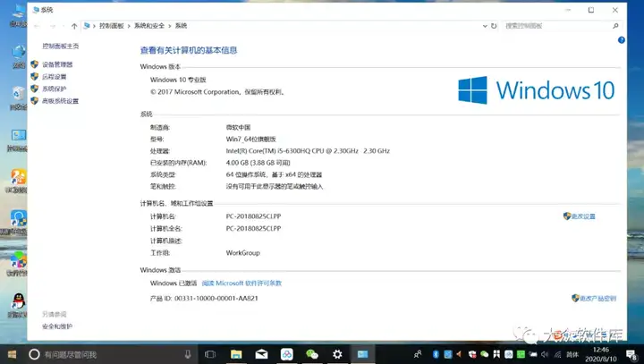644x364 pixels.
Task: Click the volume speaker tray icon
Action: 545,354
